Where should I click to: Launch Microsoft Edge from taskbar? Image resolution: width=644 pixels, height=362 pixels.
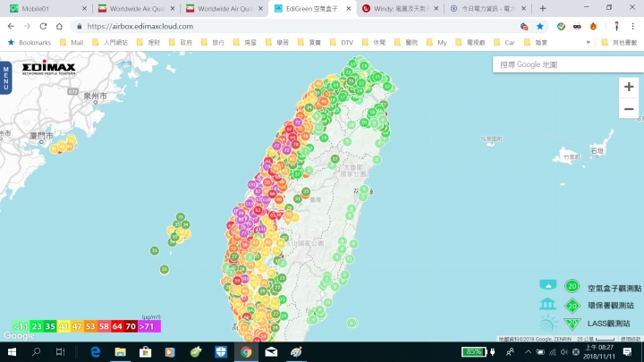click(96, 352)
